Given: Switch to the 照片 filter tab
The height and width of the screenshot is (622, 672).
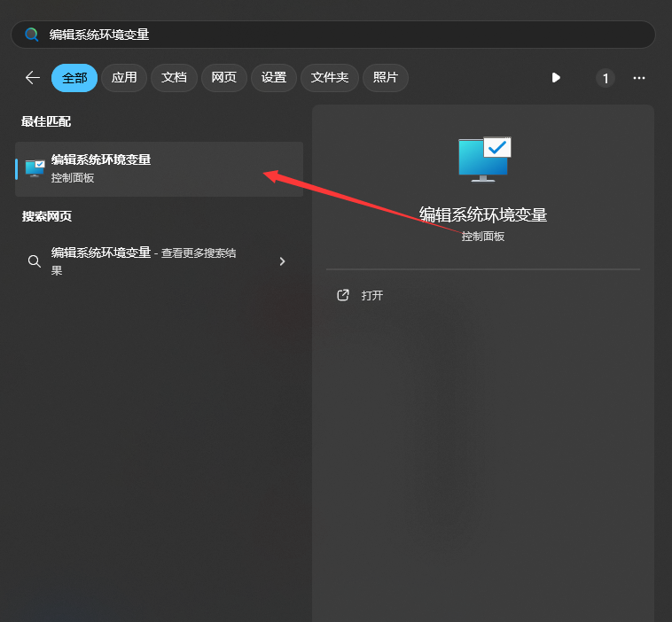Looking at the screenshot, I should coord(386,78).
